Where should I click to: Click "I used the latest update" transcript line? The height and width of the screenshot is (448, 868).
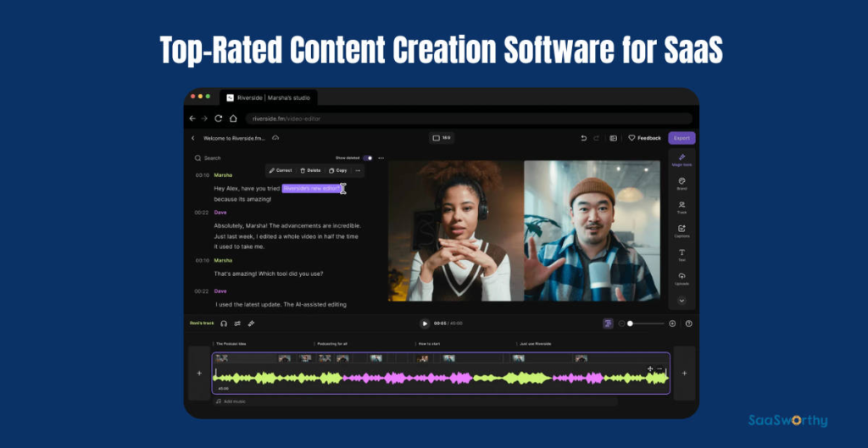pyautogui.click(x=281, y=304)
